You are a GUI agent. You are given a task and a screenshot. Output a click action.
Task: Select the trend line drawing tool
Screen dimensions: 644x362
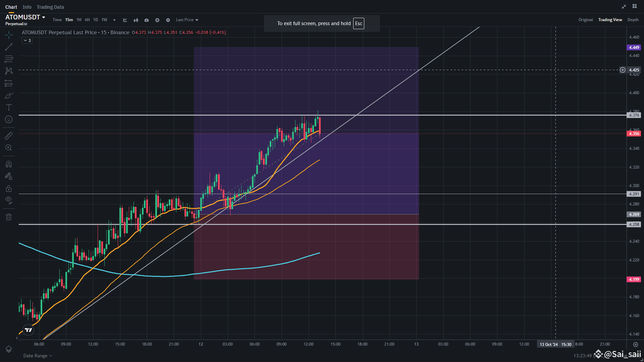click(x=9, y=47)
